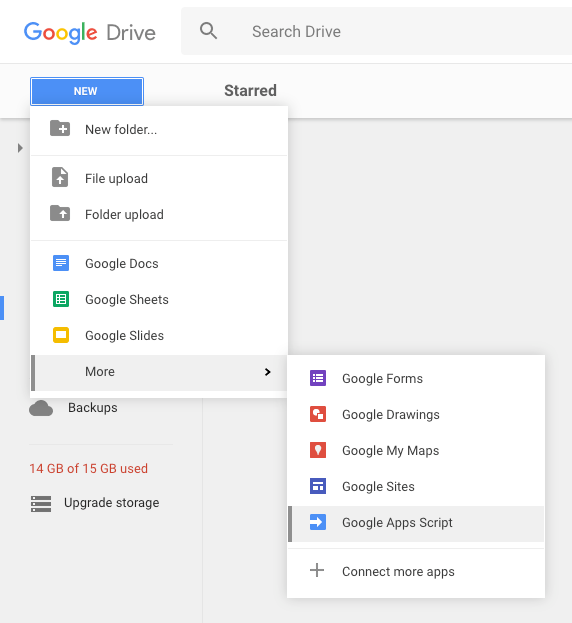Click the Starred heading
Viewport: 572px width, 623px height.
click(x=250, y=91)
